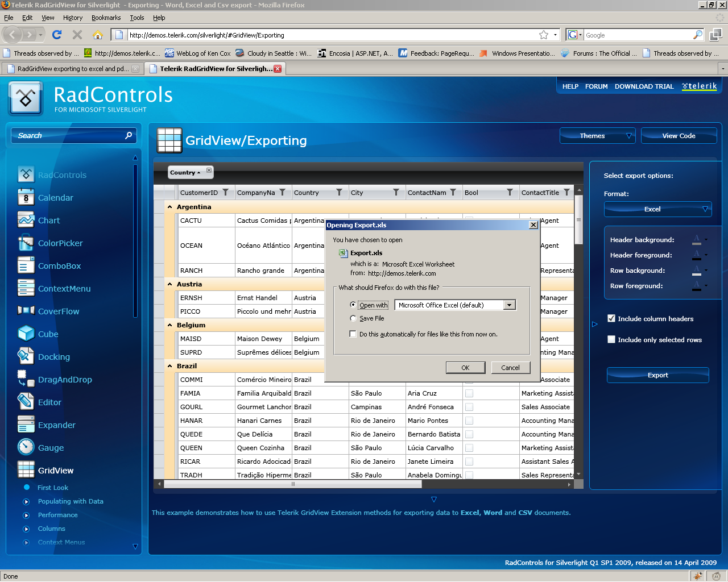Viewport: 728px width, 582px height.
Task: Open the ColorPicker demo icon
Action: [26, 243]
